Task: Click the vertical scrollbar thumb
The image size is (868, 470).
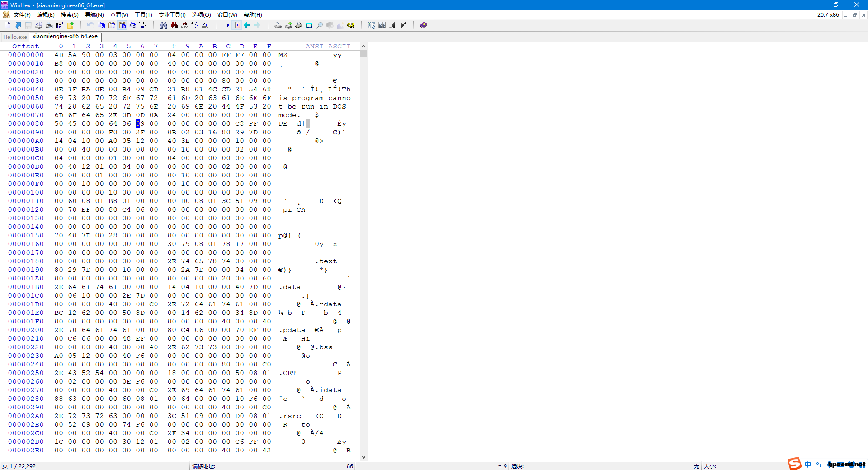Action: [x=363, y=54]
